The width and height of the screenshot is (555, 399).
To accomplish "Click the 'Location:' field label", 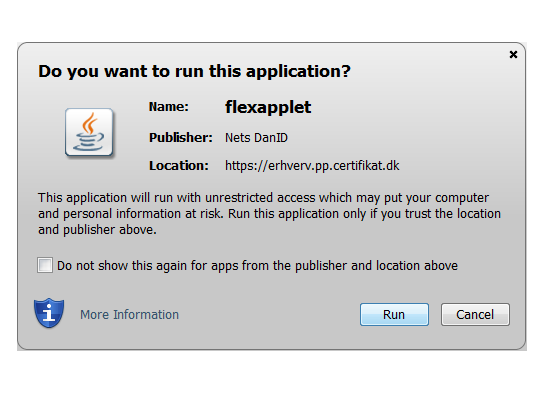I will pos(179,166).
